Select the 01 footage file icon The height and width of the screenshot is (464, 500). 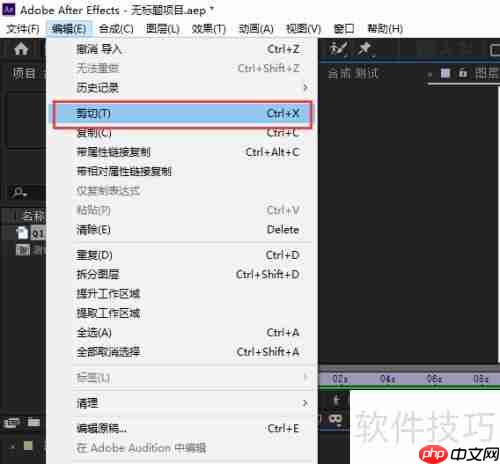click(x=22, y=233)
